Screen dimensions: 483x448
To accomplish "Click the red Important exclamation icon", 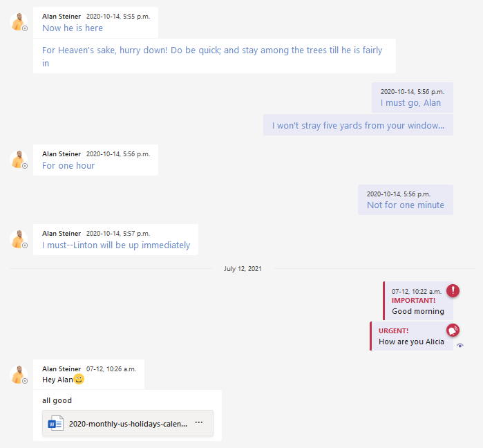I will tap(453, 290).
